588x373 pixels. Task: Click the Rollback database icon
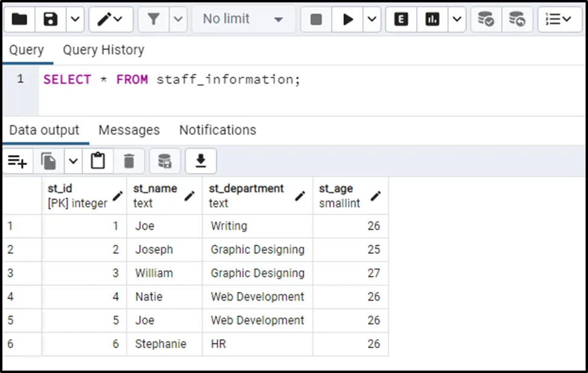point(517,19)
